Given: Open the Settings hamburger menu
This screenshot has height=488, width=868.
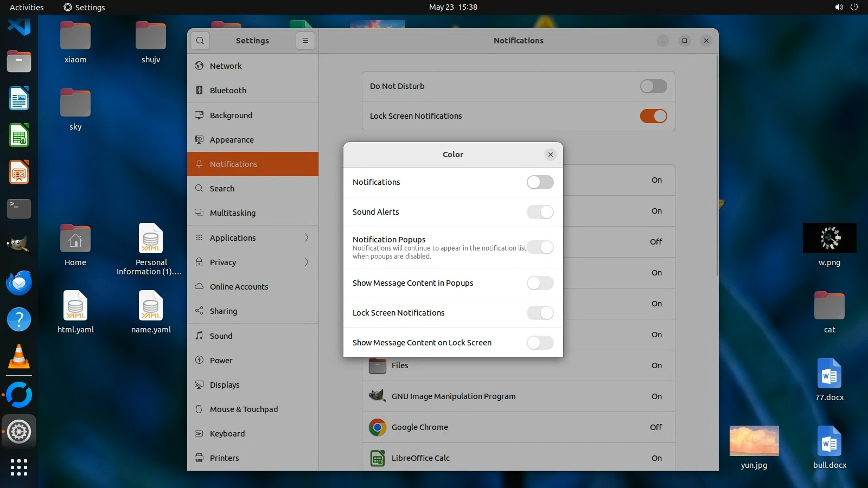Looking at the screenshot, I should (305, 41).
